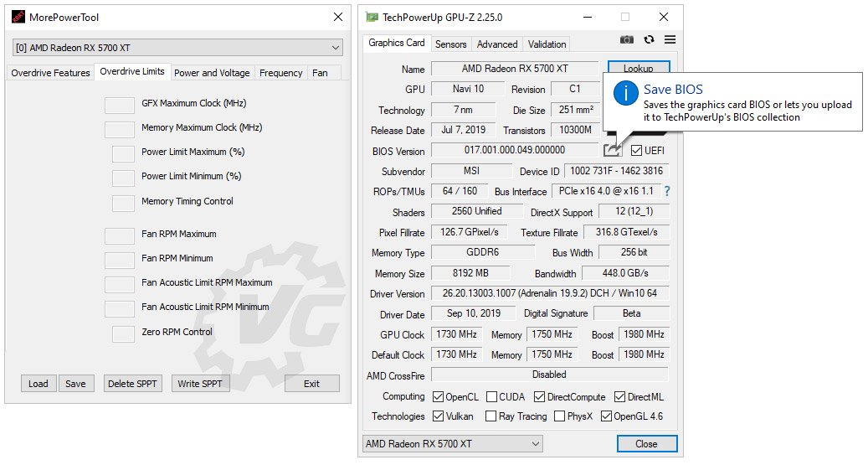Click the Write SPPT button
The image size is (868, 465).
[200, 384]
